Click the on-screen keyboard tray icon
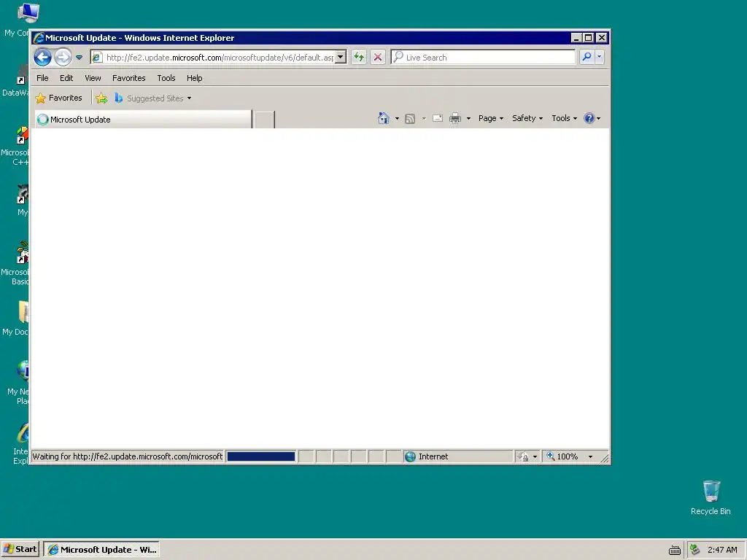747x560 pixels. click(x=675, y=550)
